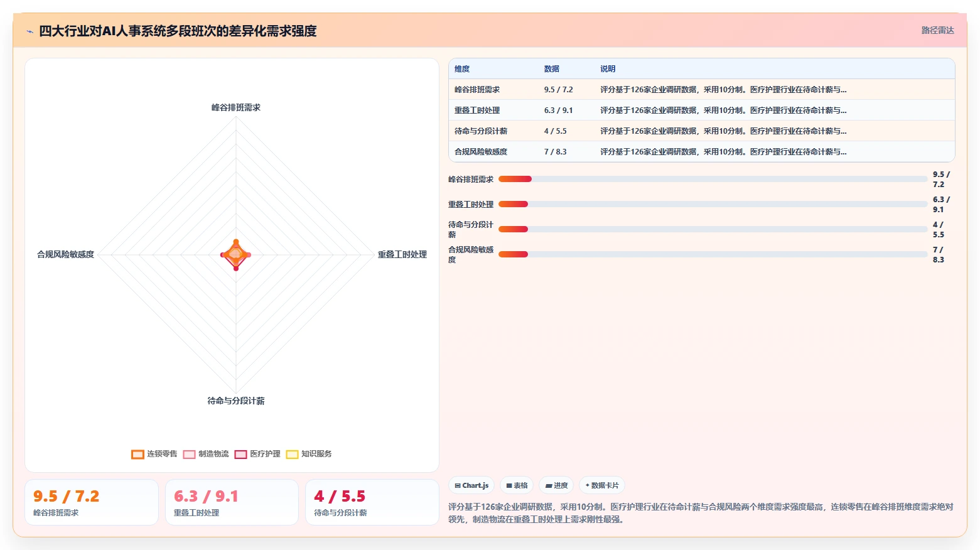Click the small icon before the dashboard title
The image size is (980, 550).
coord(30,31)
